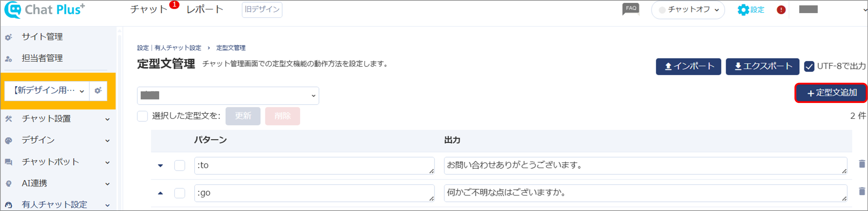Move the :to row down with arrow
This screenshot has height=211, width=868.
click(x=160, y=165)
